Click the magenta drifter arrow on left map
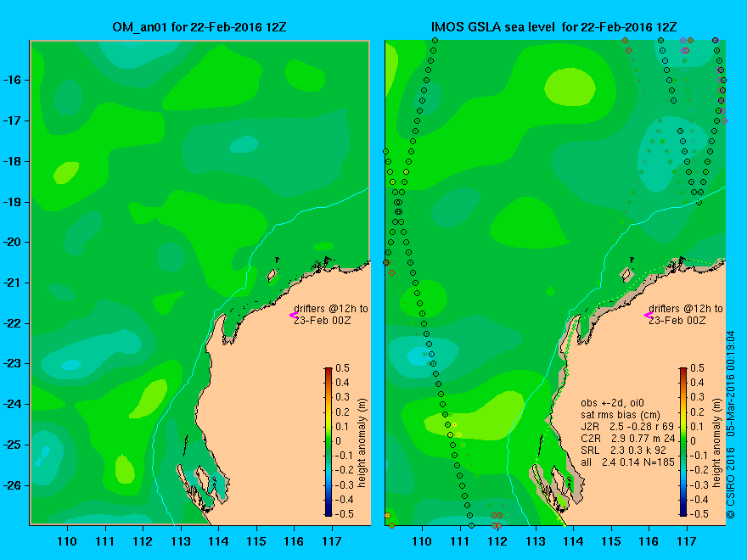The height and width of the screenshot is (560, 747). 294,315
